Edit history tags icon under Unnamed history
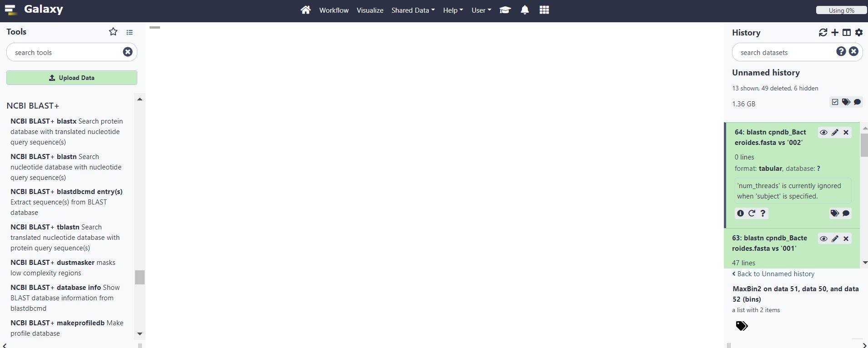Image resolution: width=868 pixels, height=348 pixels. [x=846, y=102]
